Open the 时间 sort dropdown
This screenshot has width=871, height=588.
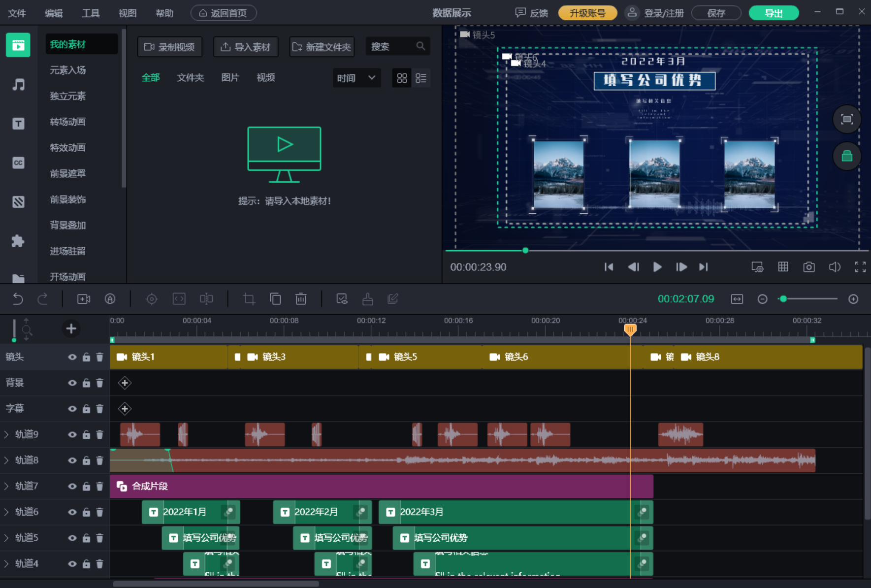356,78
